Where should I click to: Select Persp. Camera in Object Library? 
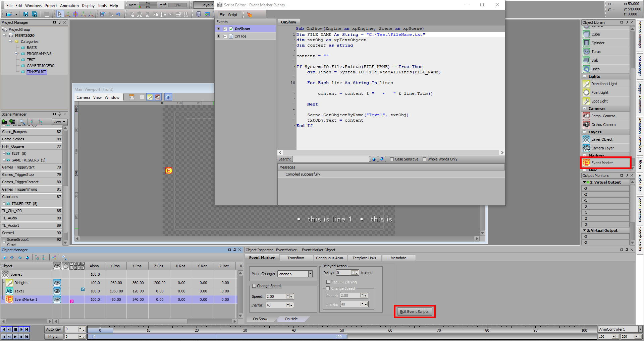coord(606,116)
